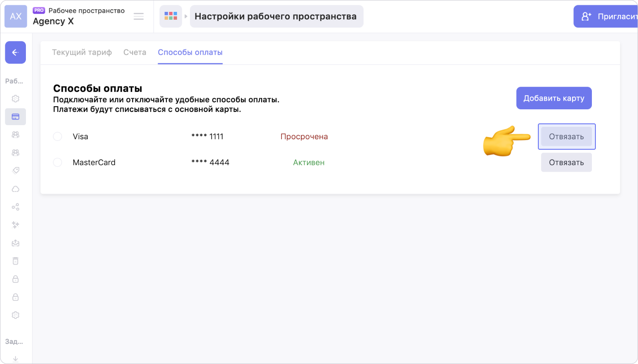
Task: Click the Пригласить invite button
Action: pyautogui.click(x=606, y=17)
